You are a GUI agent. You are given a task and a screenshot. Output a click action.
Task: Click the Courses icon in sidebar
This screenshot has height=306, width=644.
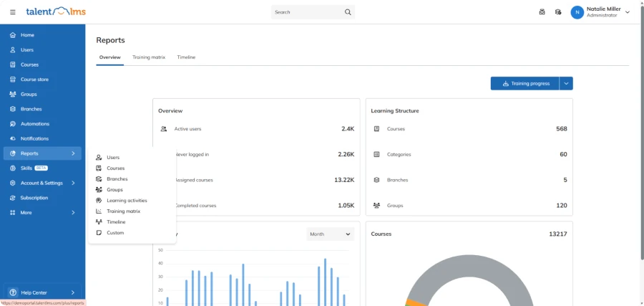13,64
